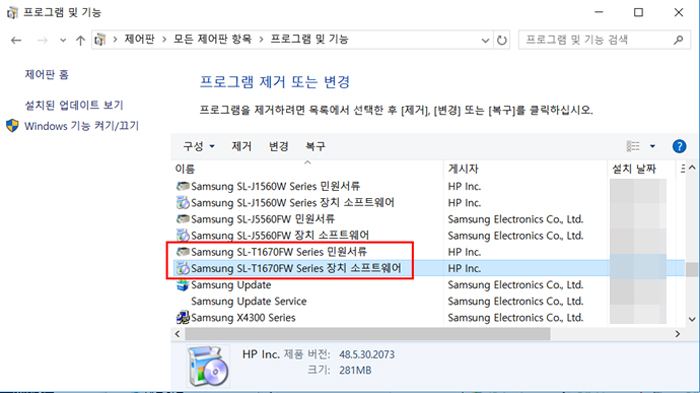The image size is (700, 393).
Task: Open Windows 기능 켜기/끄기 link
Action: click(x=81, y=126)
